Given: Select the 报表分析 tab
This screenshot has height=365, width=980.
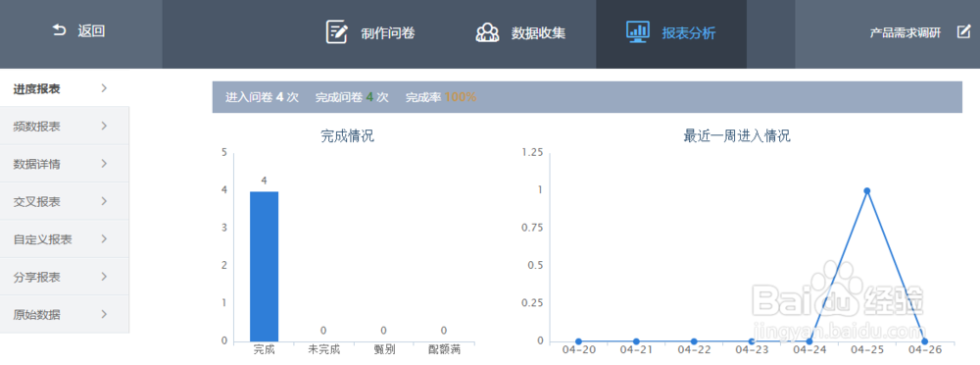Looking at the screenshot, I should 671,34.
